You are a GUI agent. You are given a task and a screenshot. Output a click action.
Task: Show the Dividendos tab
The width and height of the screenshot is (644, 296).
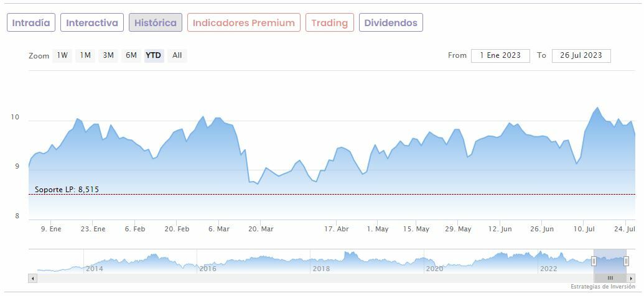(391, 23)
